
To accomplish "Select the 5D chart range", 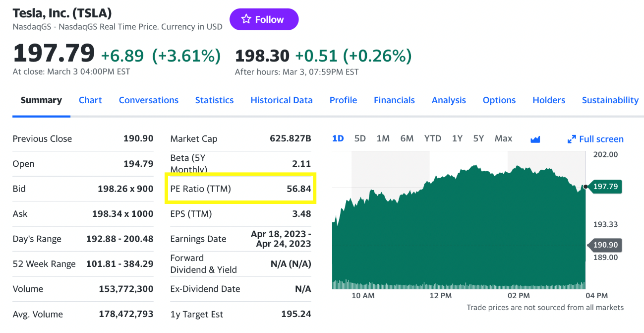I will click(x=360, y=138).
